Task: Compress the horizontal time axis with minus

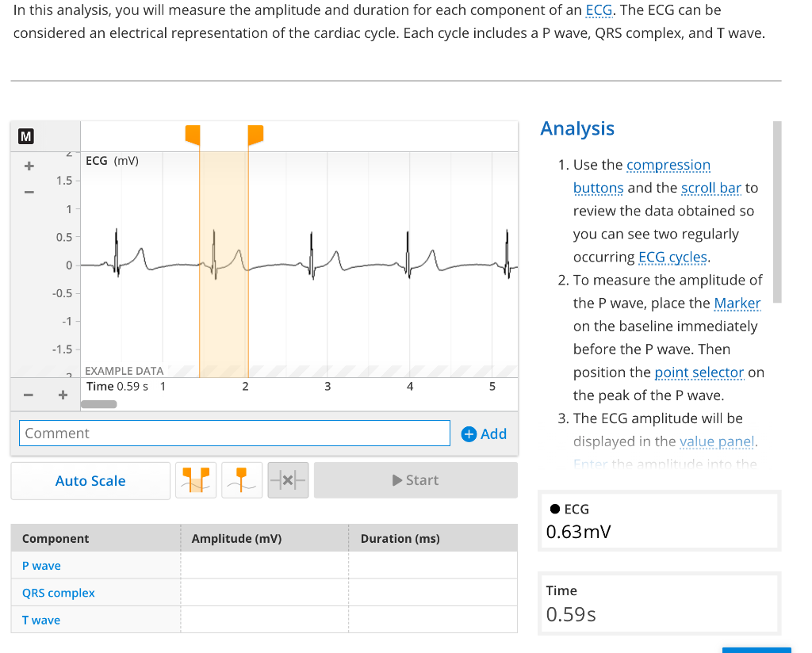Action: point(29,395)
